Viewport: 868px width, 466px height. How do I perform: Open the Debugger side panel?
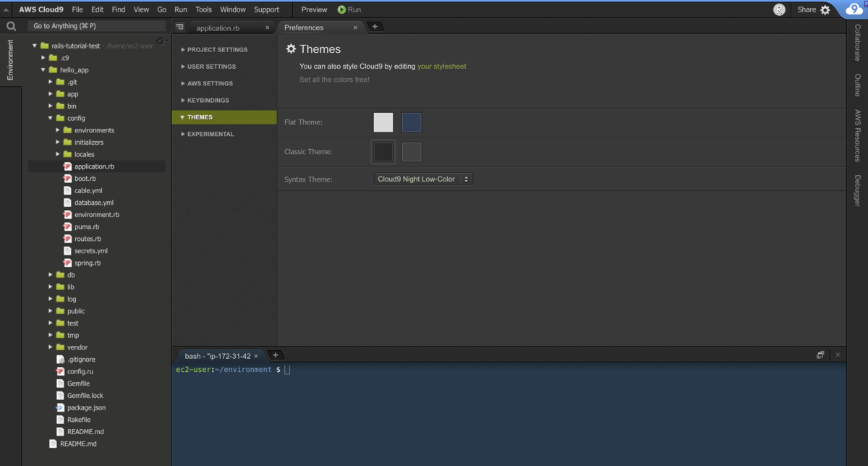click(858, 190)
